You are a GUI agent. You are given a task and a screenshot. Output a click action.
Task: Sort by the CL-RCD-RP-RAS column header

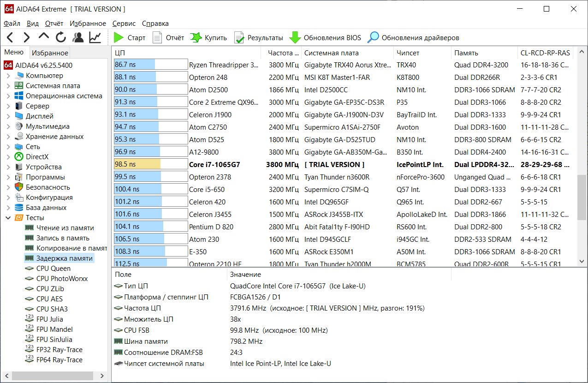point(546,53)
